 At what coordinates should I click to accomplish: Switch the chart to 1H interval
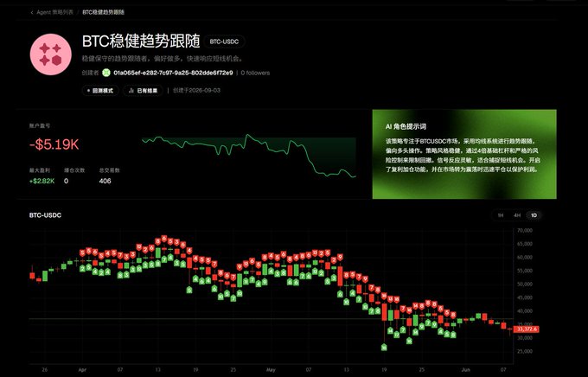pos(501,215)
